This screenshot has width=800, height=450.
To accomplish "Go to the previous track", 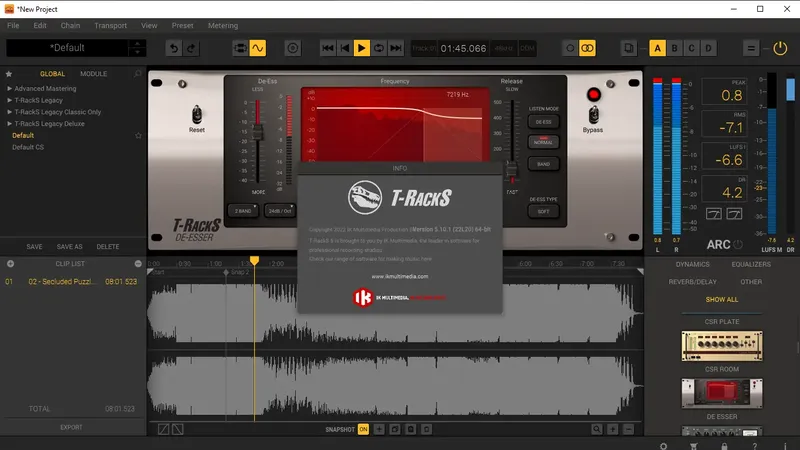I will (345, 48).
